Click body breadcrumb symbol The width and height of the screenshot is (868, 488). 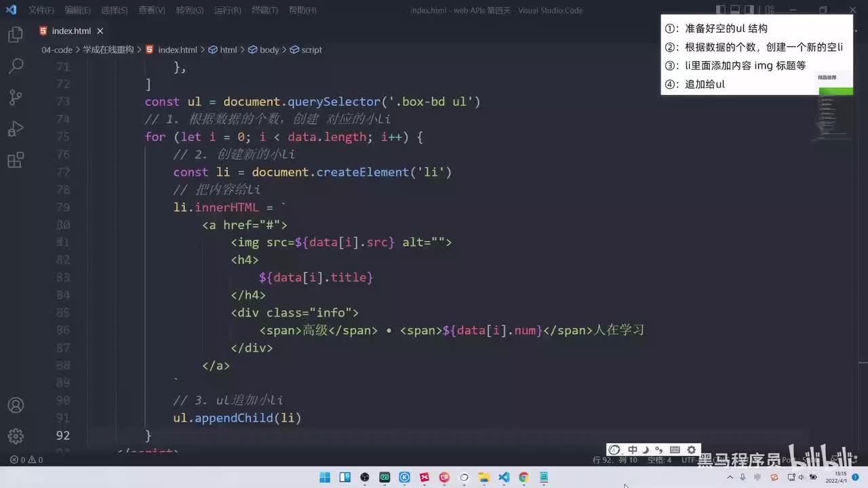264,50
